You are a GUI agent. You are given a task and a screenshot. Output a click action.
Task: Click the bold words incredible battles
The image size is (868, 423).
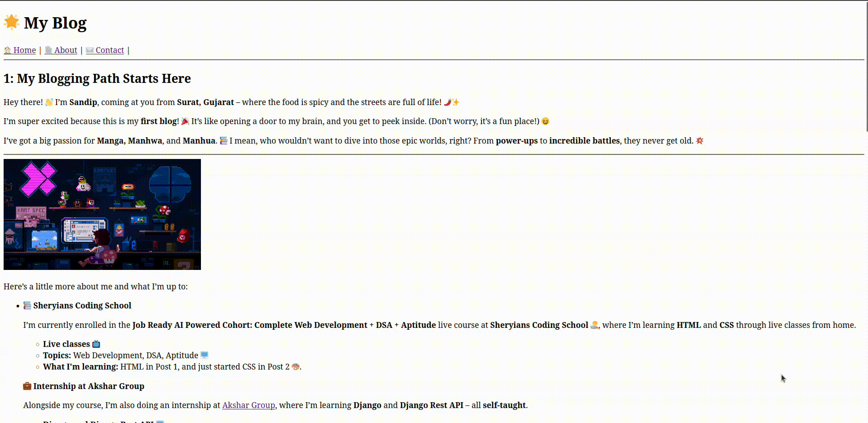coord(584,141)
